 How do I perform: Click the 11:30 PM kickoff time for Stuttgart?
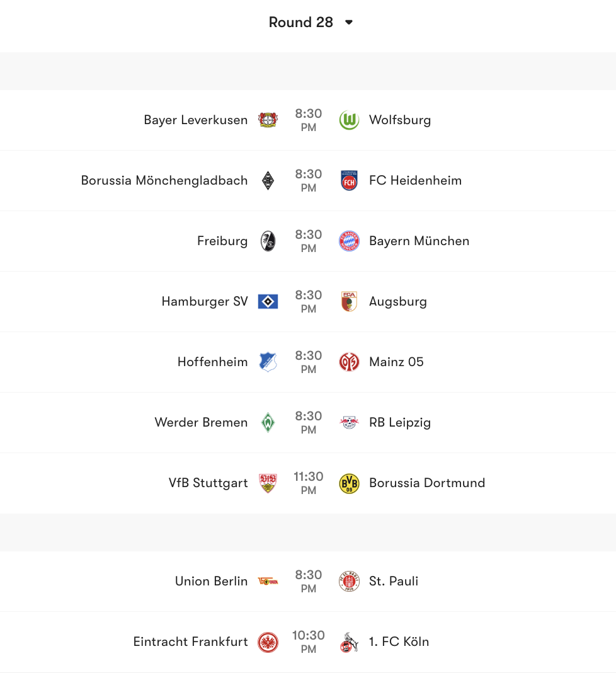(308, 483)
